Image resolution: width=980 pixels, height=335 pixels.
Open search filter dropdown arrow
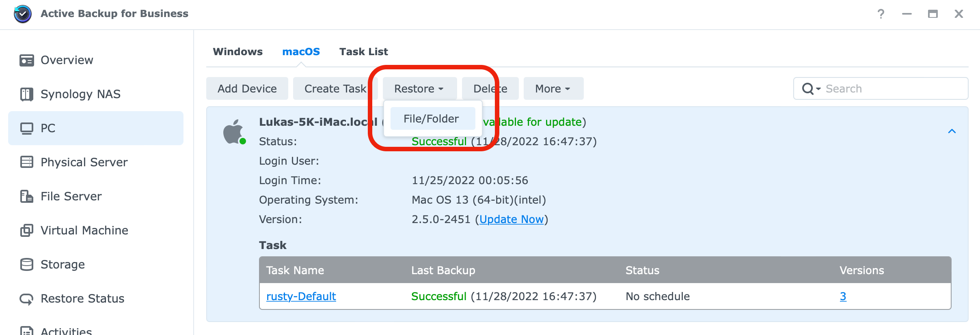[x=819, y=89]
